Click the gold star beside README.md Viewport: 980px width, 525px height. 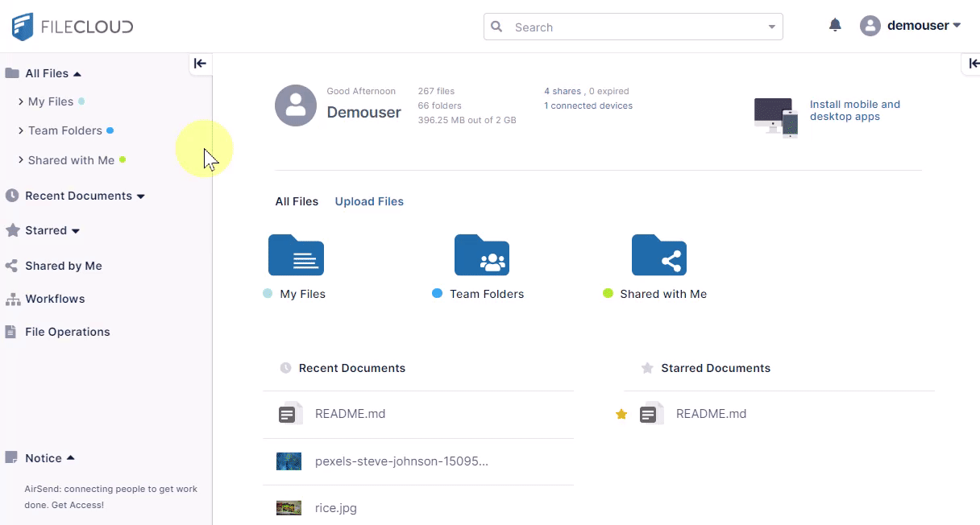pos(621,414)
